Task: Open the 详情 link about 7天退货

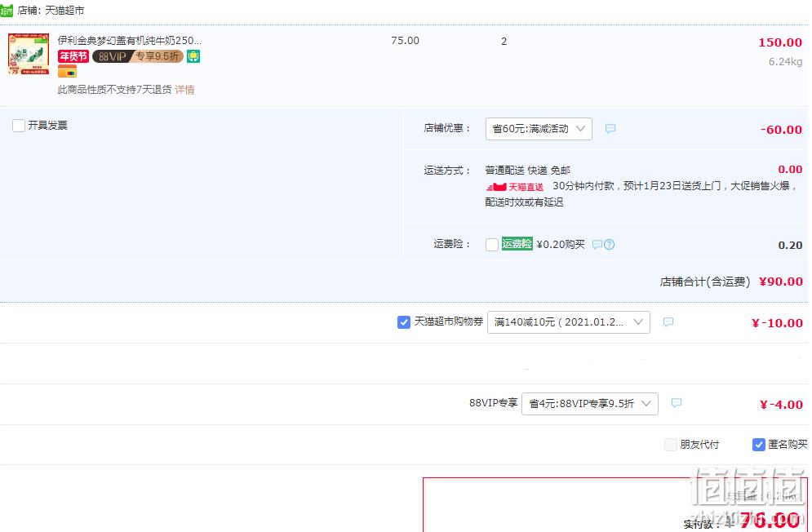Action: tap(184, 90)
